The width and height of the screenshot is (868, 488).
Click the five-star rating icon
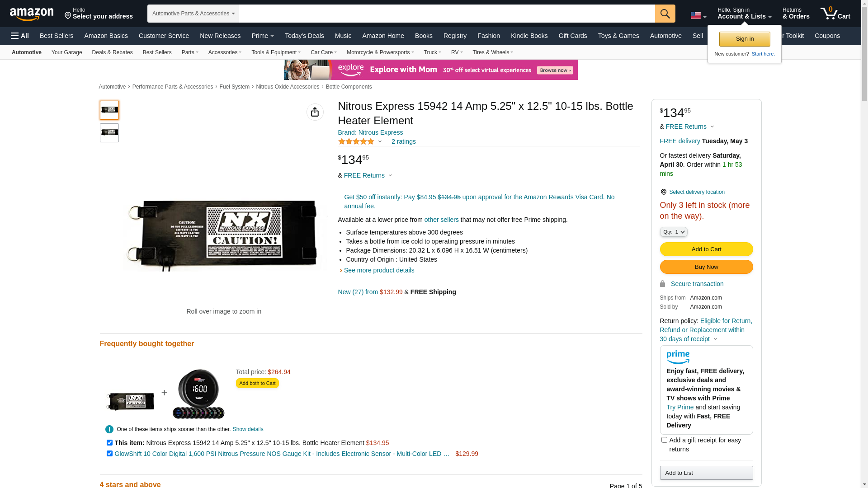[x=356, y=141]
